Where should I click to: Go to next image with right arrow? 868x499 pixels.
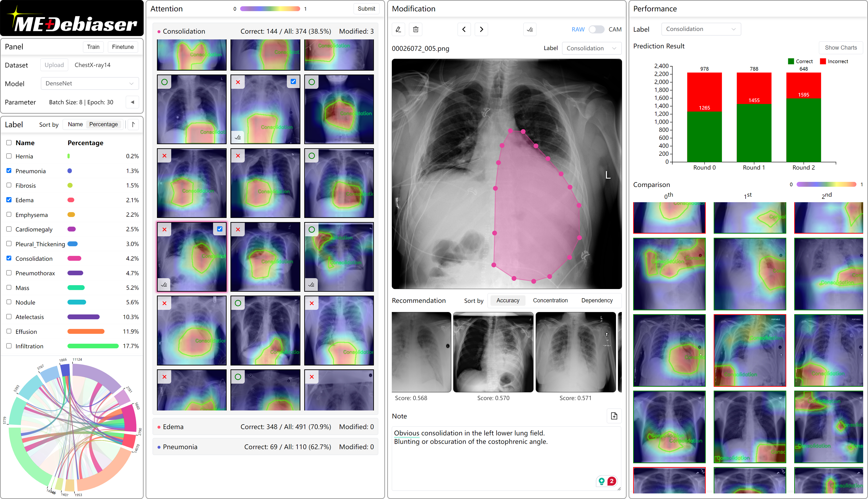pos(481,30)
